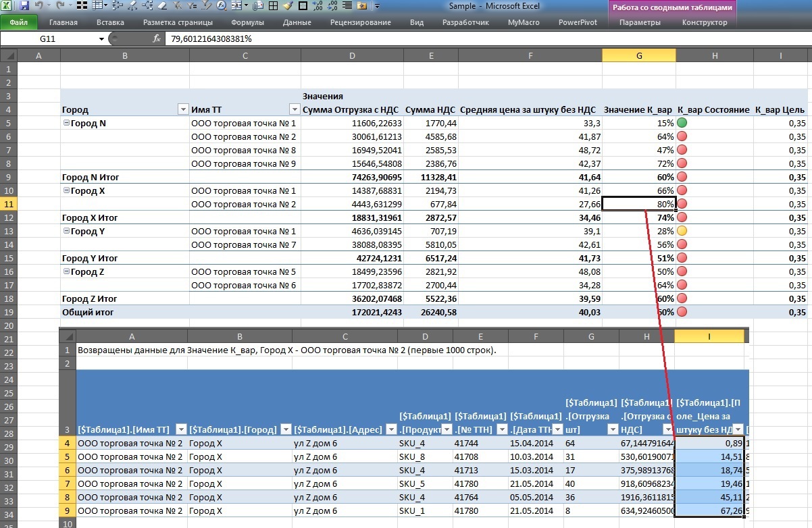Image resolution: width=812 pixels, height=528 pixels.
Task: Click the red status indicator for Город X Итог
Action: pos(681,217)
